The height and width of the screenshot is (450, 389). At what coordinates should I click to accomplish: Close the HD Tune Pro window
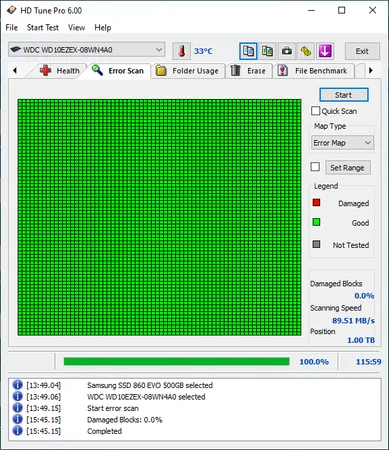point(372,10)
